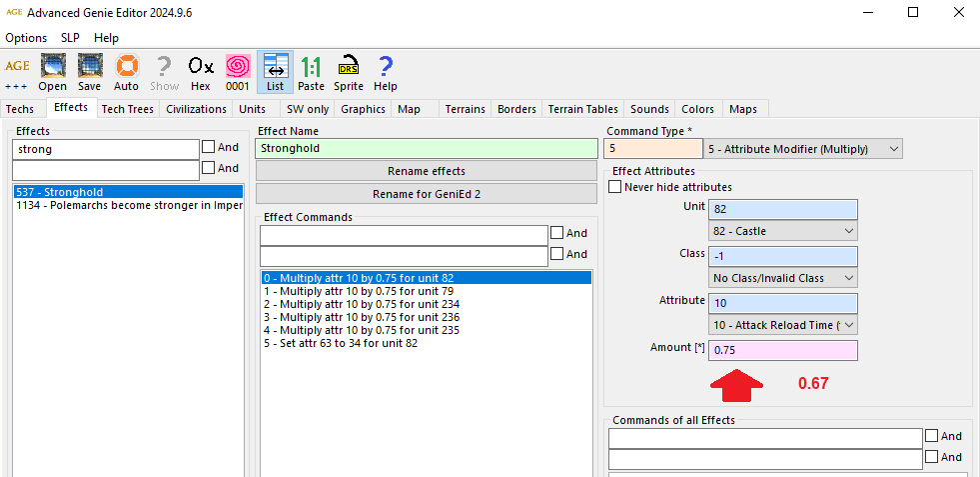The height and width of the screenshot is (477, 980).
Task: Click the pink 0001 spiral icon
Action: tap(237, 67)
